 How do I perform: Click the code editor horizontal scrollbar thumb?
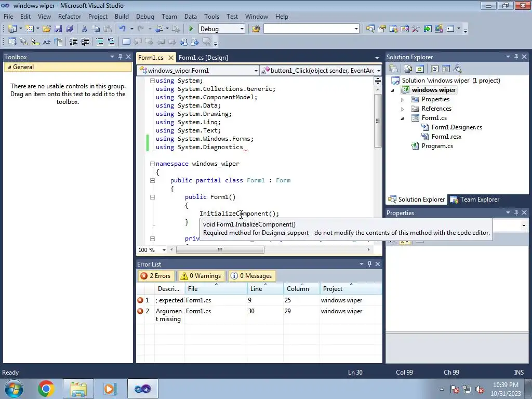pyautogui.click(x=220, y=250)
